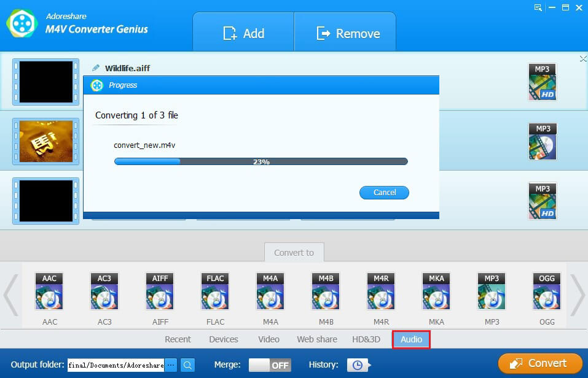The height and width of the screenshot is (378, 588).
Task: Maximize the converter window
Action: [x=565, y=7]
